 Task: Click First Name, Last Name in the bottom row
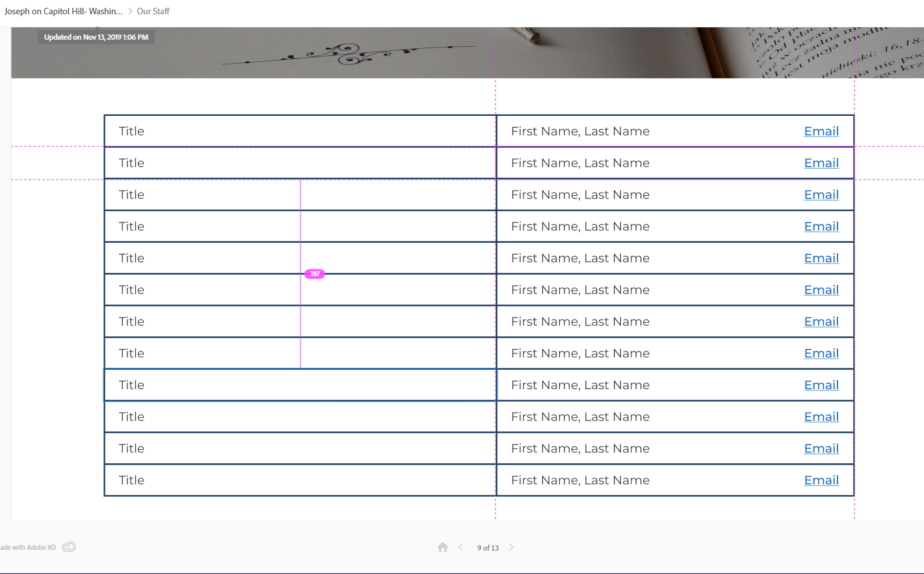(x=580, y=480)
